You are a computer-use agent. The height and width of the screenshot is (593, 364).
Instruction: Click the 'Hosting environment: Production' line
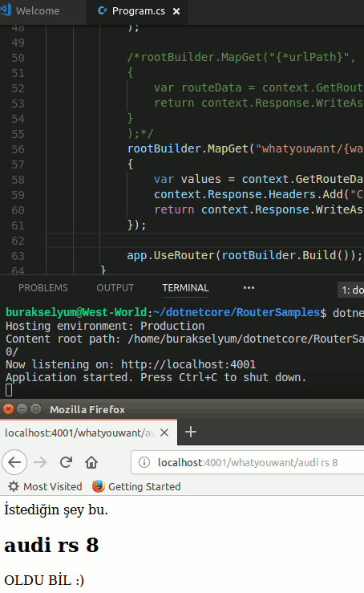105,326
